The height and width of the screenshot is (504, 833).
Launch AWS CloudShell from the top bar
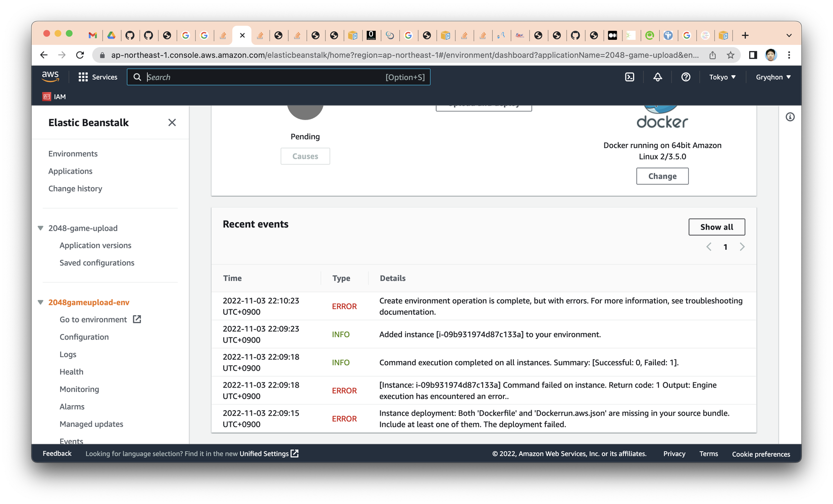tap(630, 77)
